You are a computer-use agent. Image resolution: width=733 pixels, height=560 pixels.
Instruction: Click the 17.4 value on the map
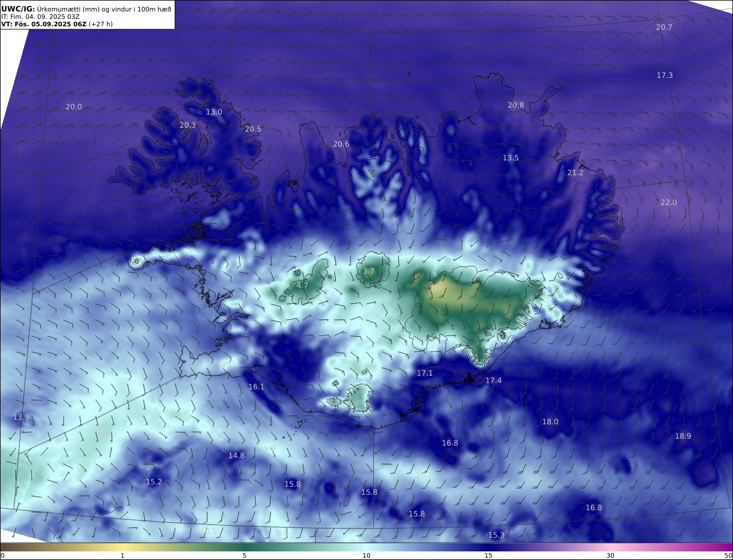[x=494, y=381]
